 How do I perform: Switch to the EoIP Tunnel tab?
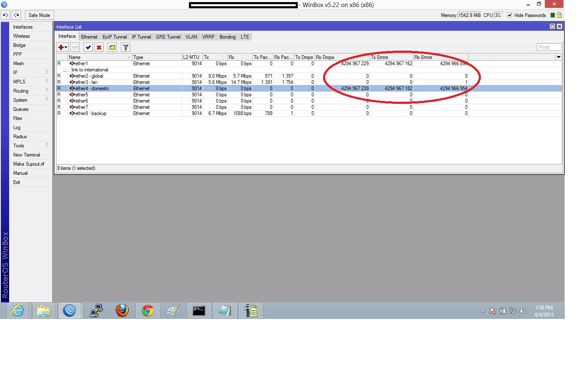[115, 37]
